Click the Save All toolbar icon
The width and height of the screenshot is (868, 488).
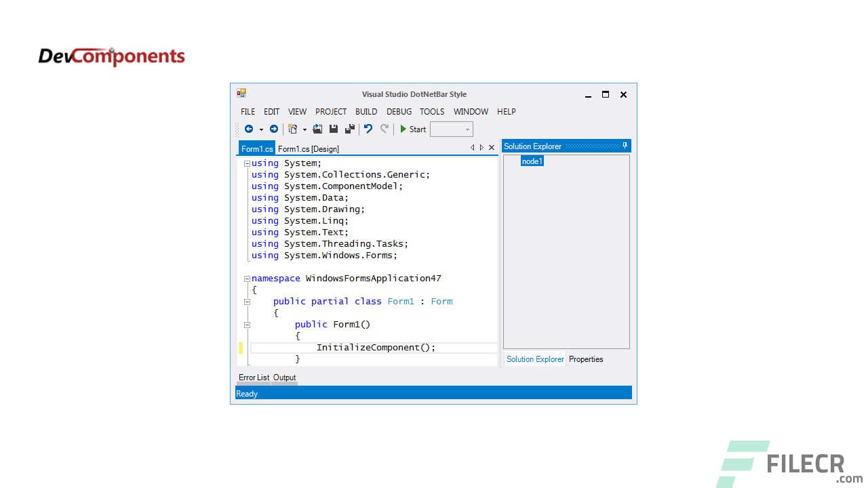pyautogui.click(x=349, y=129)
